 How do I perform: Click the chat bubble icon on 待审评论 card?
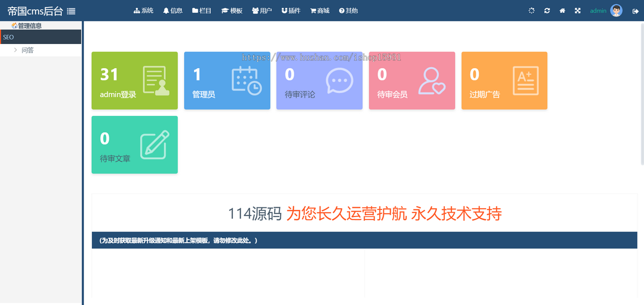340,81
